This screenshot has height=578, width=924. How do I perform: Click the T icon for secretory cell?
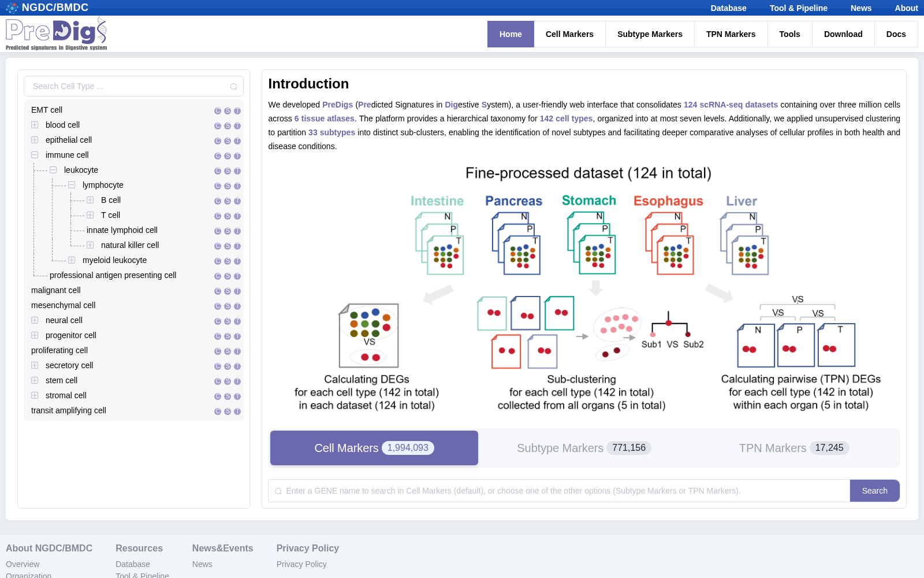(237, 366)
